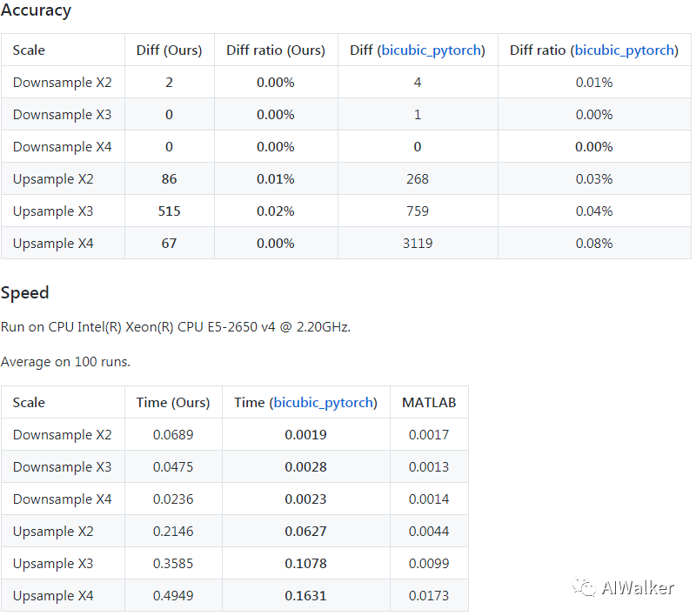Image resolution: width=696 pixels, height=616 pixels.
Task: Click 'Downsample X3' in the Accuracy table
Action: pyautogui.click(x=62, y=115)
